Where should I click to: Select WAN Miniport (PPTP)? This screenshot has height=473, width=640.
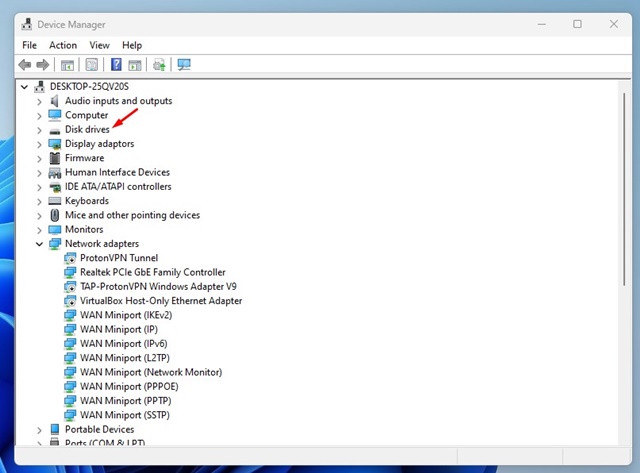[126, 401]
